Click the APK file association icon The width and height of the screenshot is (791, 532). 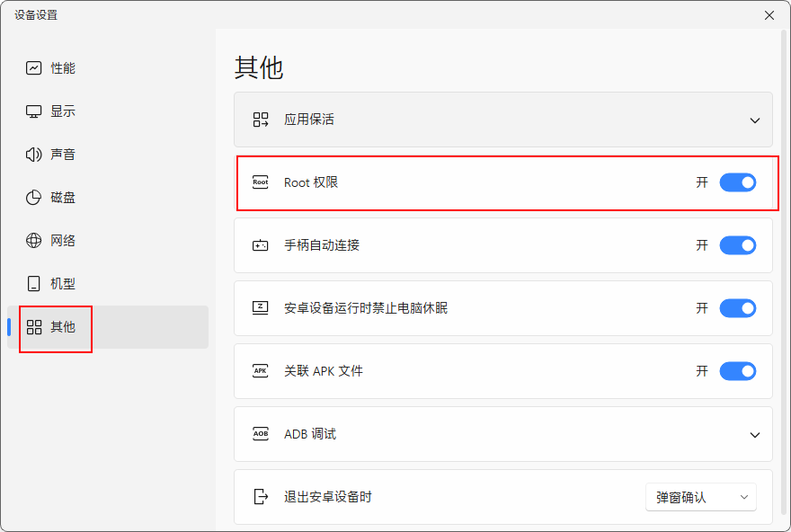tap(261, 371)
